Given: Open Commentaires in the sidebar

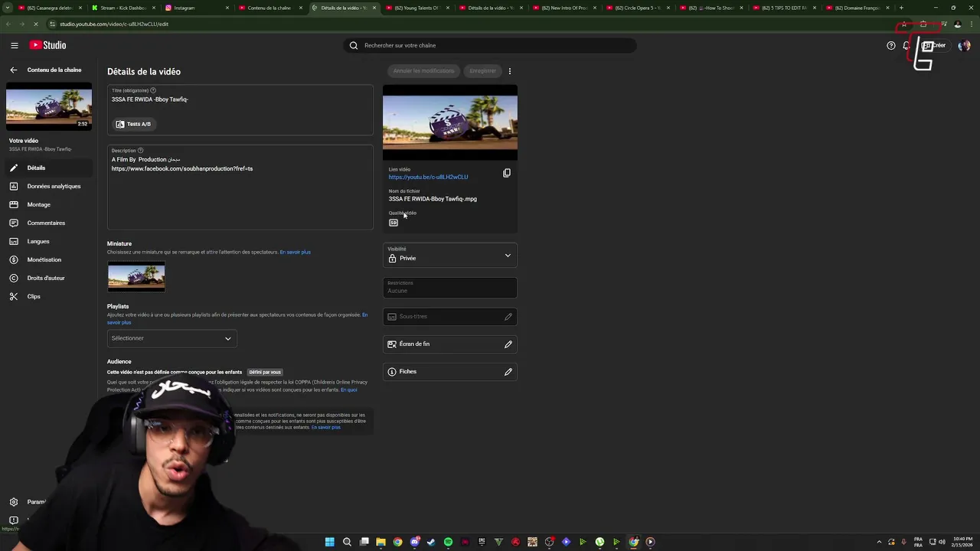Looking at the screenshot, I should click(48, 223).
